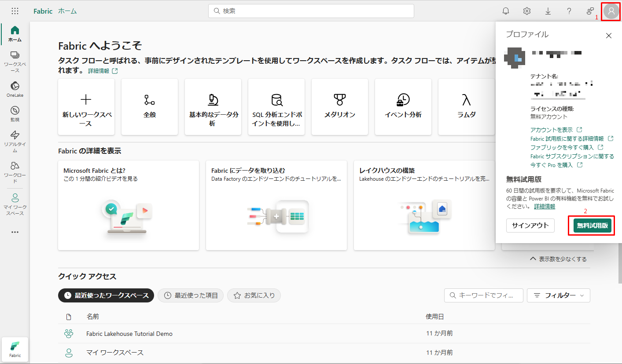This screenshot has width=622, height=364.
Task: Switch to the お気に入り tab
Action: coord(254,295)
